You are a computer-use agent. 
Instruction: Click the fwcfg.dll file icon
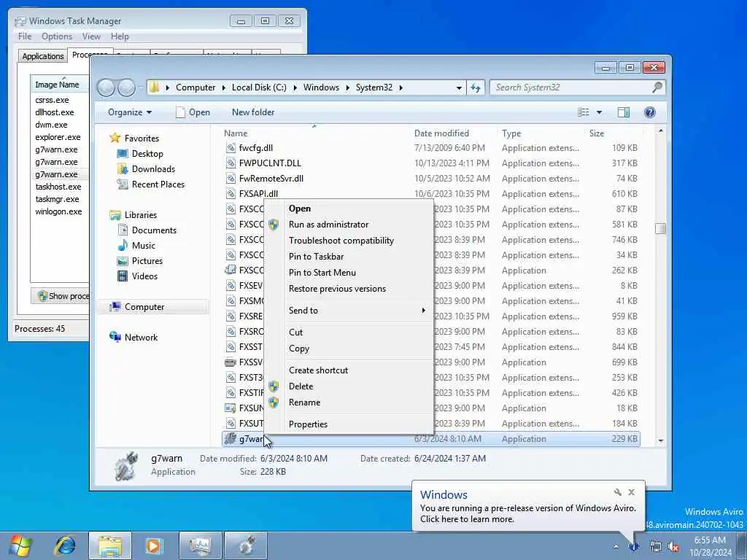(x=231, y=147)
